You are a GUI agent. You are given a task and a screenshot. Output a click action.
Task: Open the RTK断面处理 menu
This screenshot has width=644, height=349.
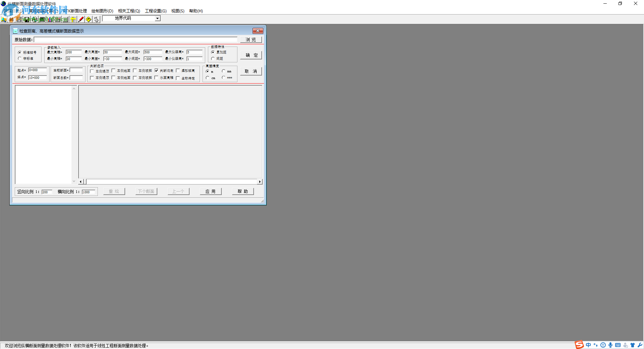coord(75,11)
